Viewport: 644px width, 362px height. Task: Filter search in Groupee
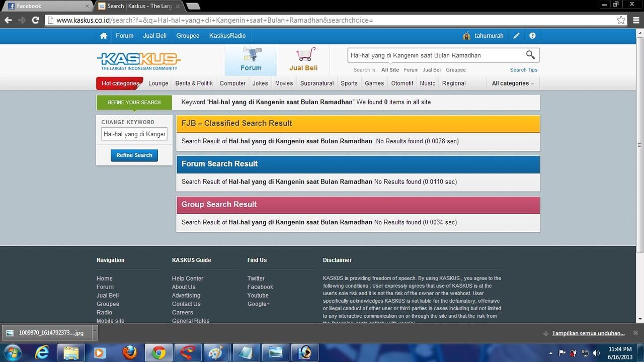point(456,70)
